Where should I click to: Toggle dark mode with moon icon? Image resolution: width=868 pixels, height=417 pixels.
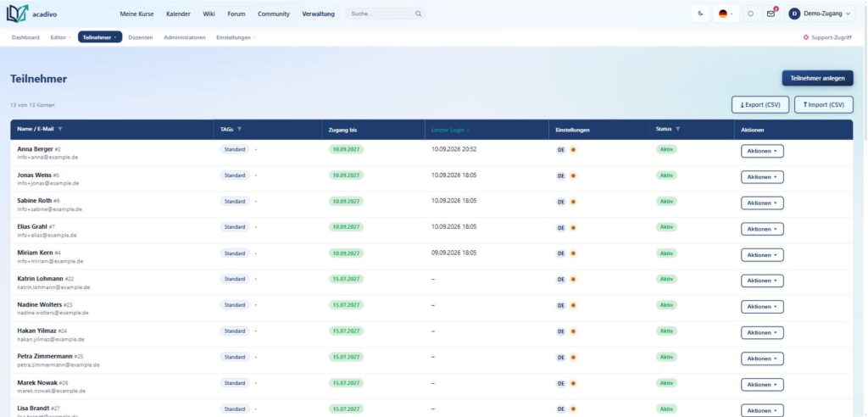tap(701, 14)
